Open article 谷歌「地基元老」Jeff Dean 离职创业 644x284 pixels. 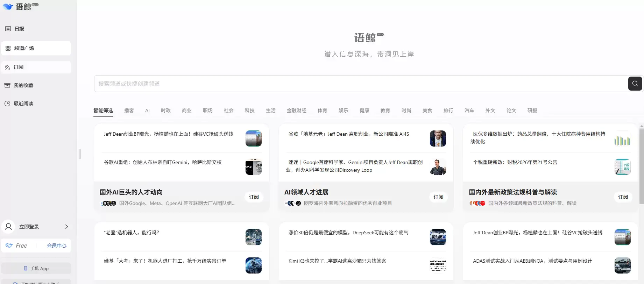pyautogui.click(x=349, y=134)
